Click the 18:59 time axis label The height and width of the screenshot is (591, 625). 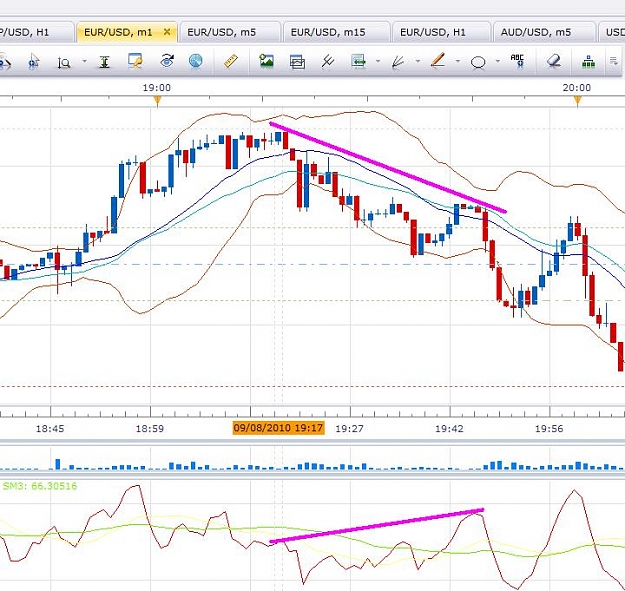[x=150, y=429]
